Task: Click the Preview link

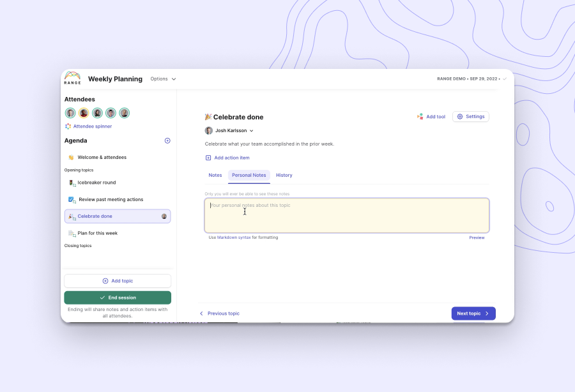Action: tap(477, 237)
